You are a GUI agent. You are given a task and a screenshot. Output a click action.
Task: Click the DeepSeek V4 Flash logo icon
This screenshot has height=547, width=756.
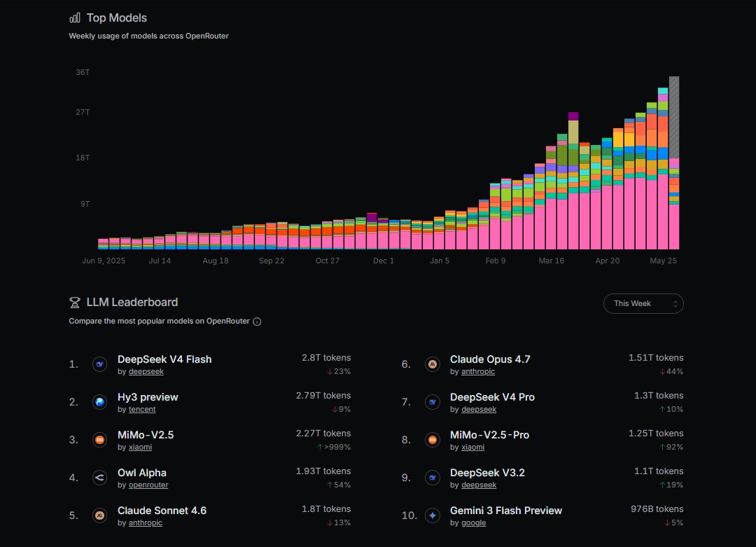(100, 364)
